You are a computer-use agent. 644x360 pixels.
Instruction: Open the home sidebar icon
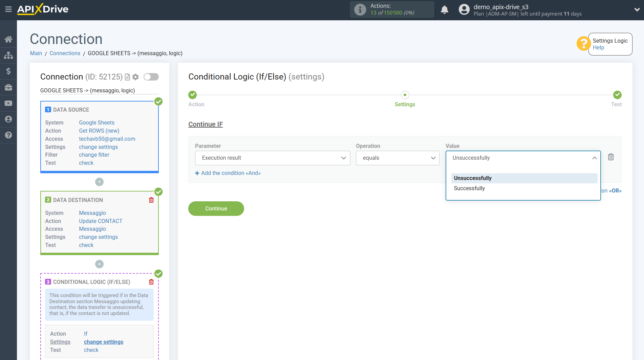[8, 39]
